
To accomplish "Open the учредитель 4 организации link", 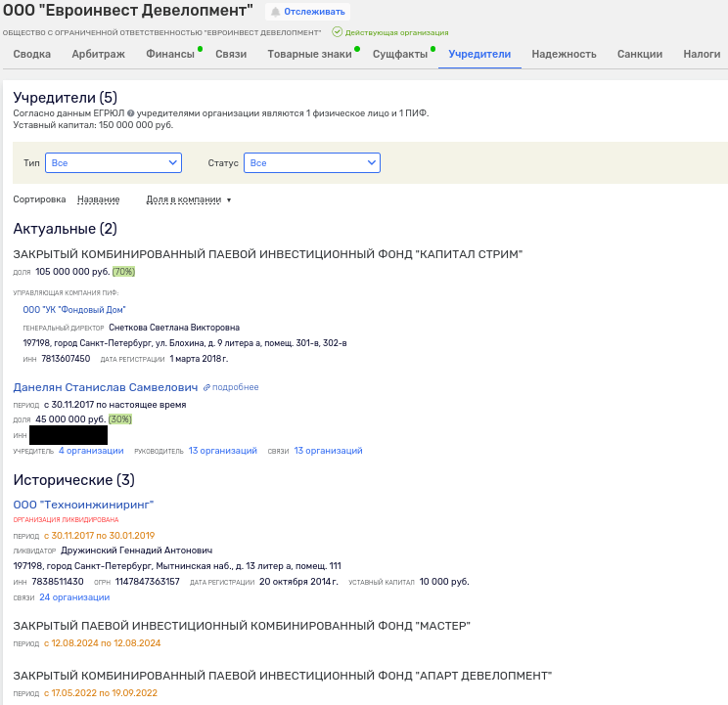I will click(x=91, y=451).
